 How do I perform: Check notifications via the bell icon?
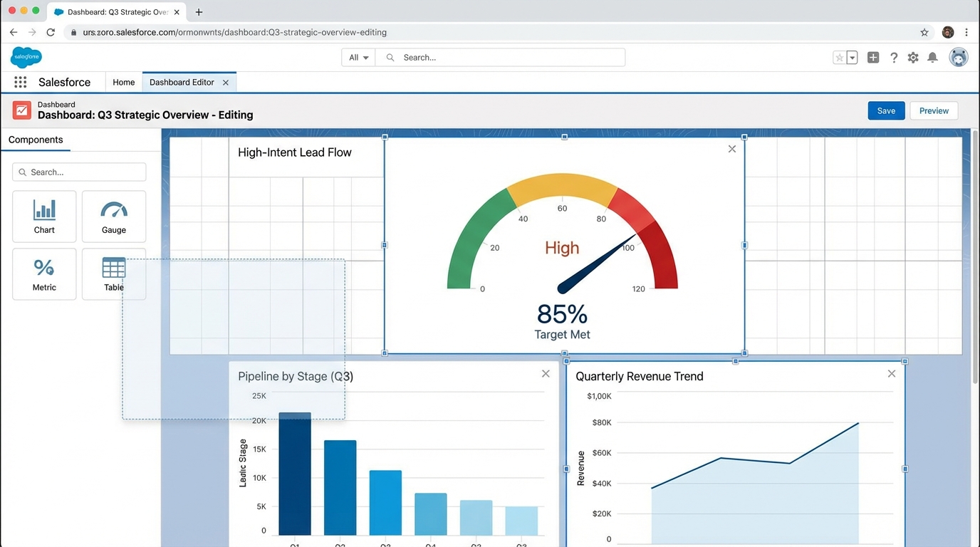pos(932,57)
